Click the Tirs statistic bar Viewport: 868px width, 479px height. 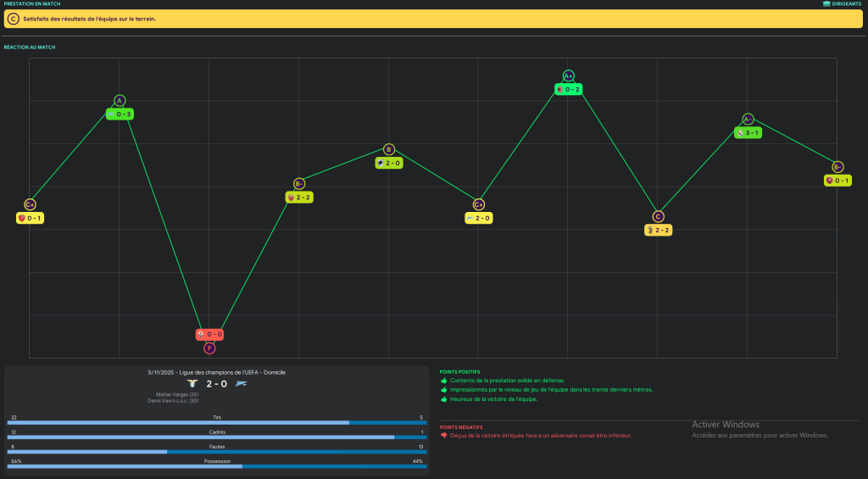[x=217, y=422]
